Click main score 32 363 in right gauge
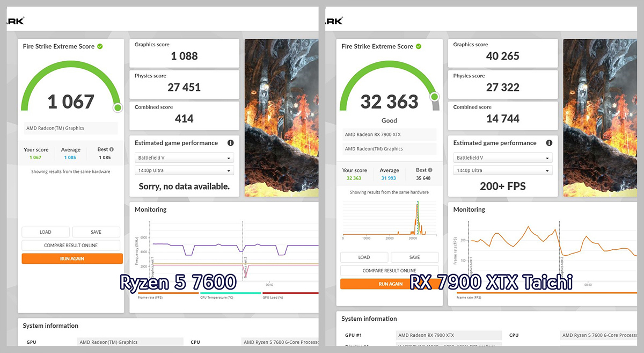This screenshot has height=353, width=644. [x=389, y=102]
